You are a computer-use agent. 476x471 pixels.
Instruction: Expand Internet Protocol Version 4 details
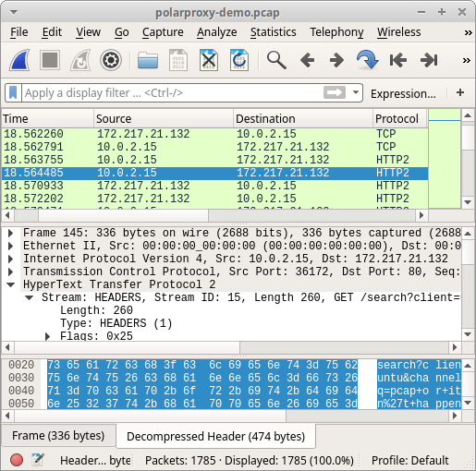[x=10, y=259]
